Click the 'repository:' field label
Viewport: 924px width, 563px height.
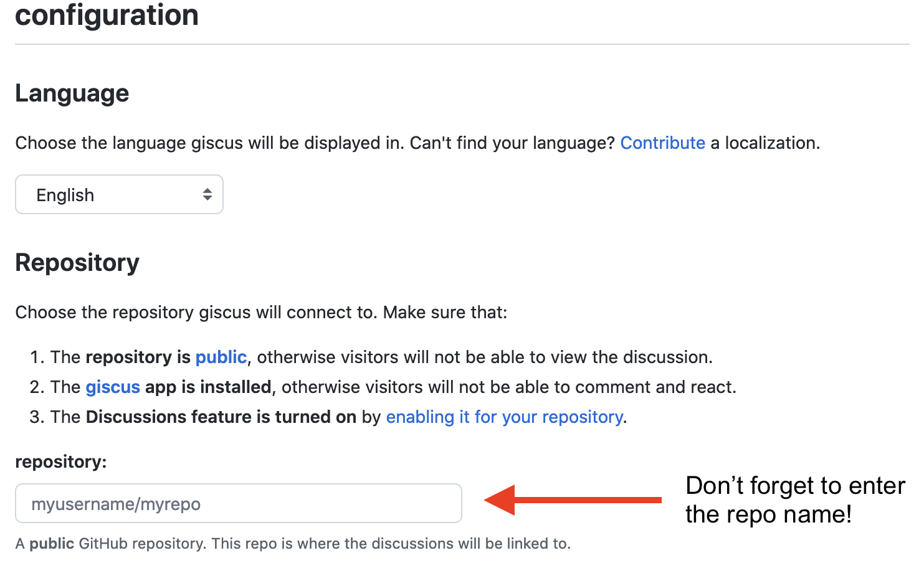tap(61, 461)
